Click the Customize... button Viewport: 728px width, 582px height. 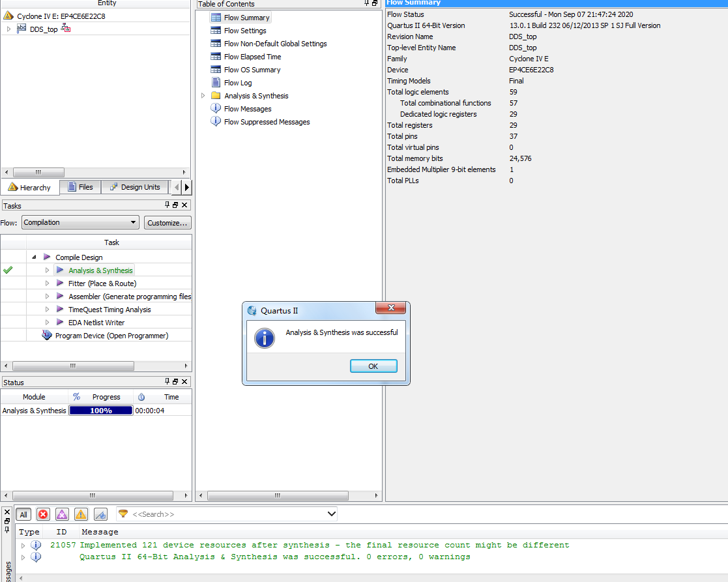(167, 223)
